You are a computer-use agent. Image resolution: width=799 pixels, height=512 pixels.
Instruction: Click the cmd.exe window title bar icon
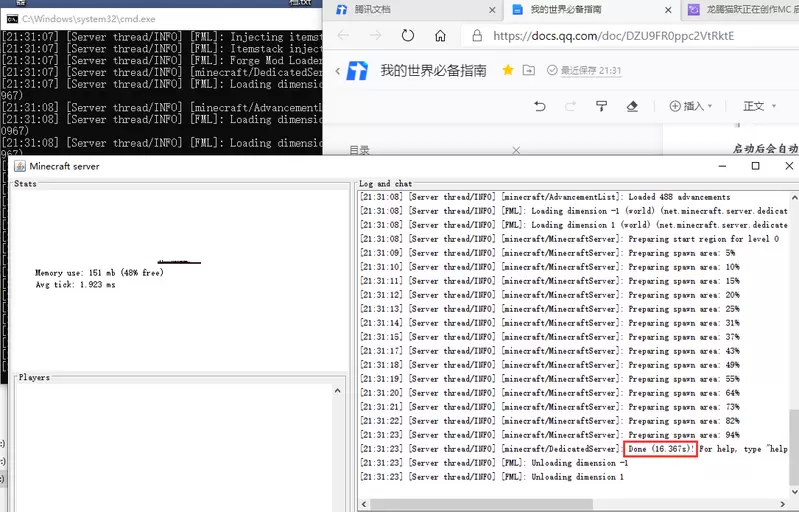pyautogui.click(x=12, y=19)
